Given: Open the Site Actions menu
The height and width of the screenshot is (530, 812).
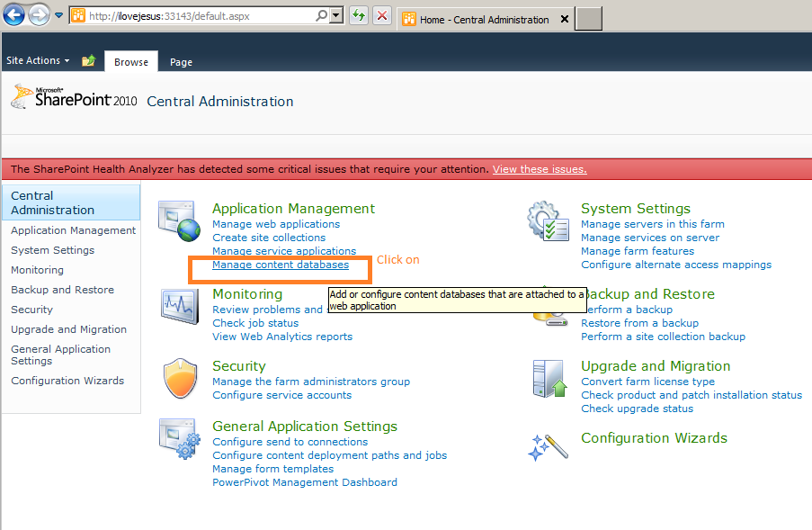Looking at the screenshot, I should point(38,60).
